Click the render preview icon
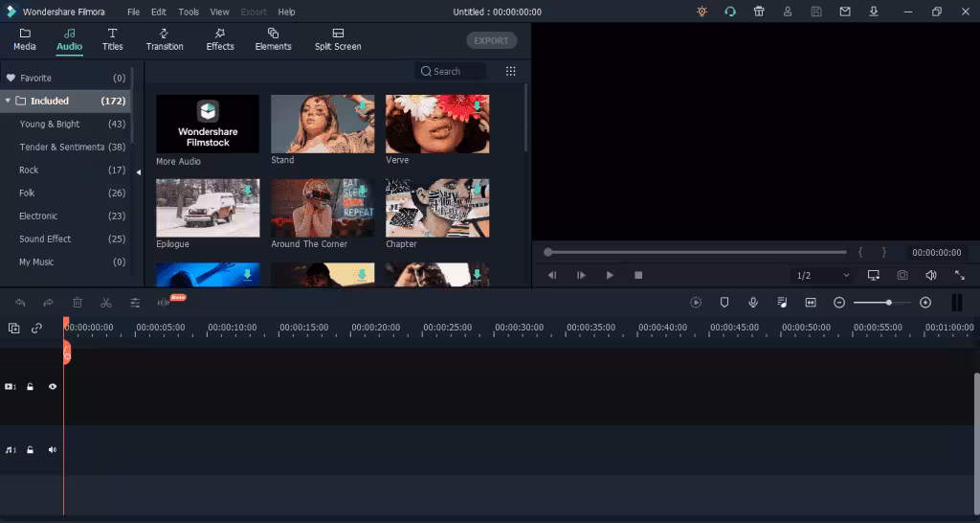The width and height of the screenshot is (980, 523). click(696, 303)
